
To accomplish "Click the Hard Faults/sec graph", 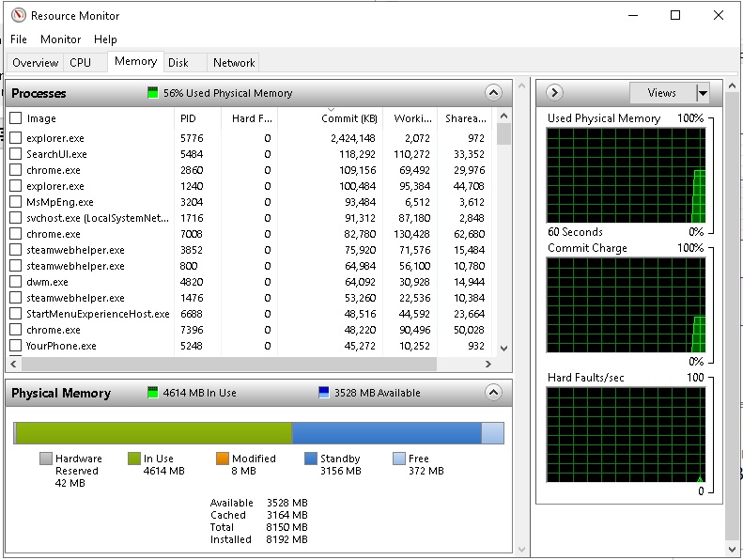I will pyautogui.click(x=626, y=435).
